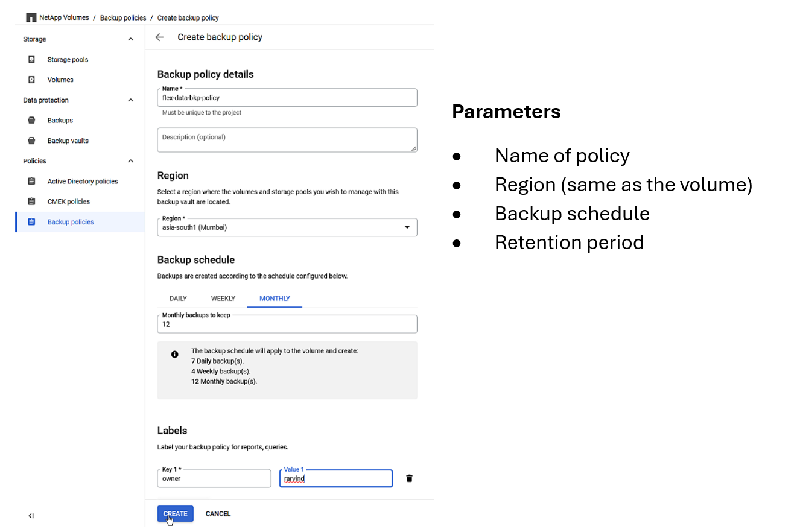
Task: Delete the owner label with trash icon
Action: pos(409,478)
